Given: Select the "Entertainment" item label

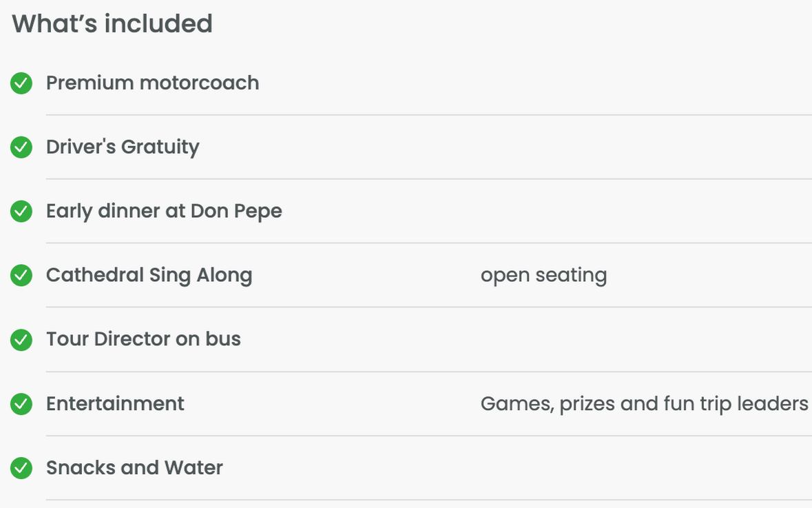Looking at the screenshot, I should (x=115, y=403).
